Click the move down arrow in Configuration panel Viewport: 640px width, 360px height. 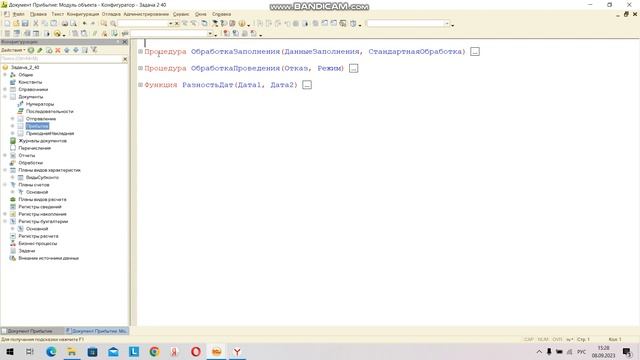[76, 50]
